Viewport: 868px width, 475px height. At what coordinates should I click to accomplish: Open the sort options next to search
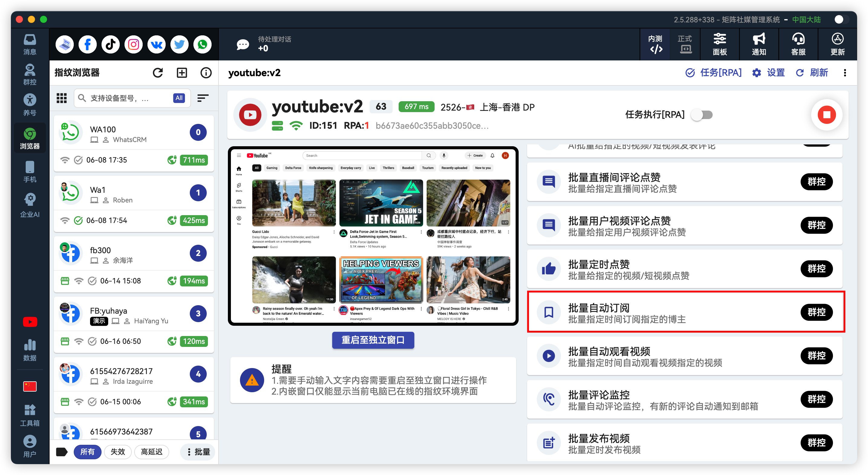(203, 98)
